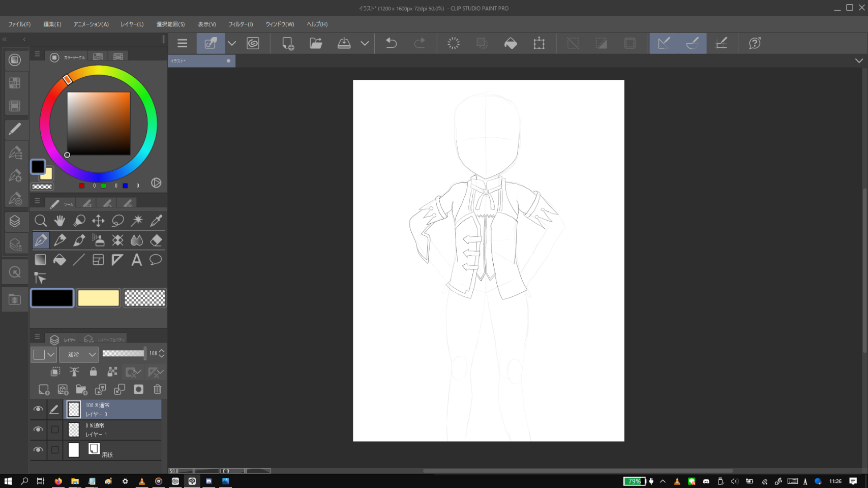Click the Undo arrow in the command bar
Screen dimensions: 868x488
click(391, 43)
